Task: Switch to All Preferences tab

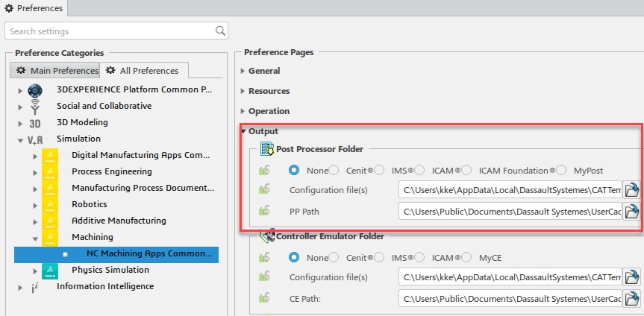Action: (x=144, y=71)
